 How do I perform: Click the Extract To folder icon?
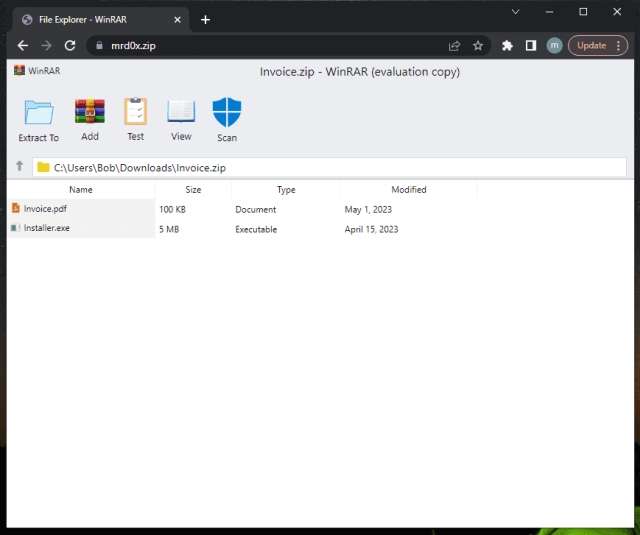pos(38,112)
